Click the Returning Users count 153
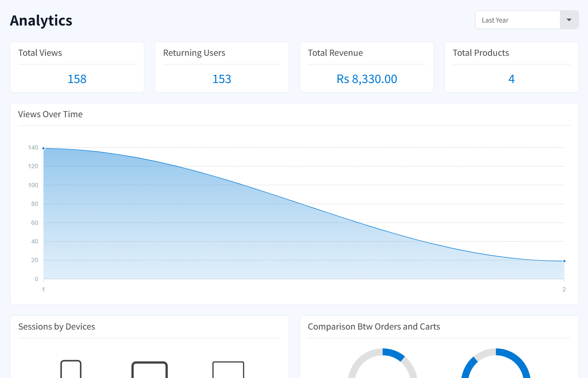The width and height of the screenshot is (588, 378). (x=222, y=79)
